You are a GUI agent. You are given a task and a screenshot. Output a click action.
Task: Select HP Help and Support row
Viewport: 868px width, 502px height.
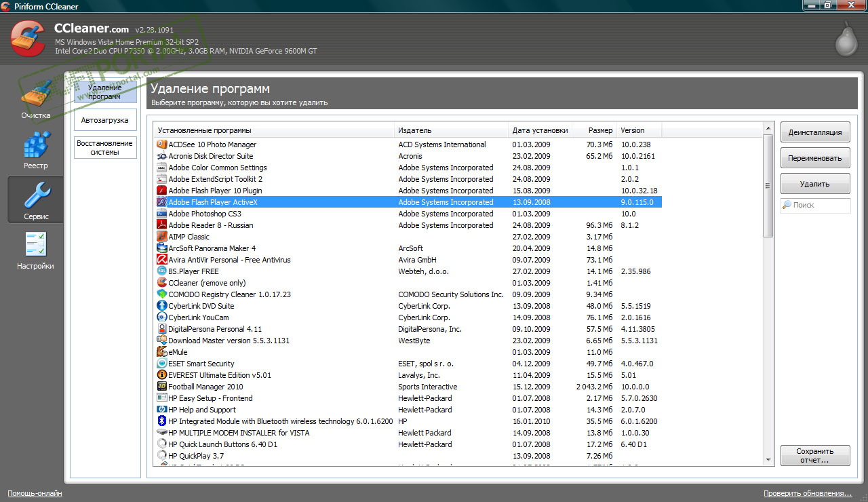408,410
